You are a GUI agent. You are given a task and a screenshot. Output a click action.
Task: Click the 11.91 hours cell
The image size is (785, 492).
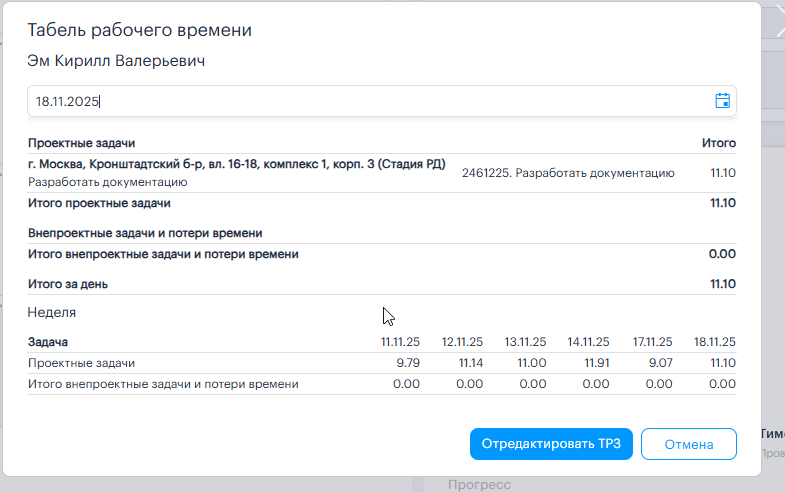pos(596,363)
